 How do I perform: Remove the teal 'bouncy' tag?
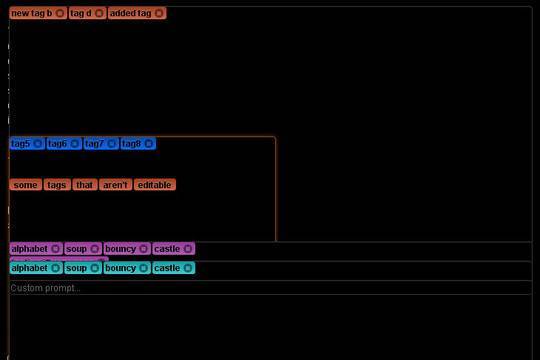pos(144,268)
